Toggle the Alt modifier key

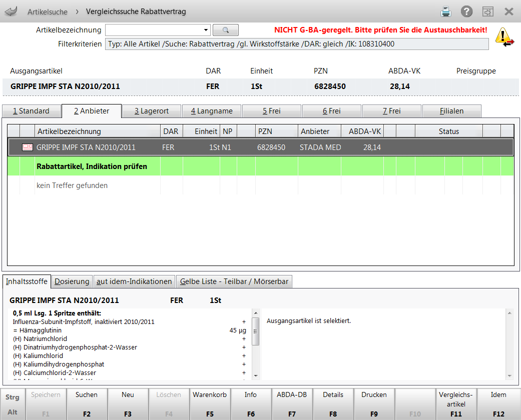pyautogui.click(x=13, y=412)
